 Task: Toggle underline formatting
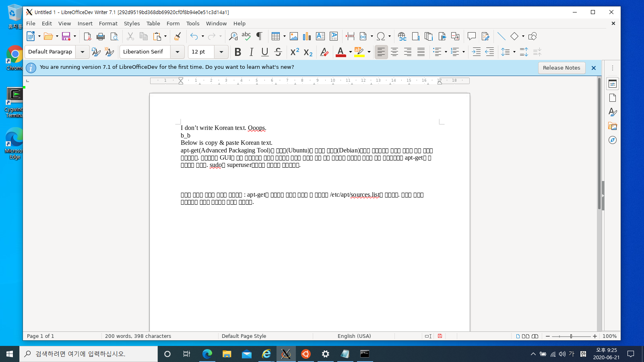coord(264,52)
